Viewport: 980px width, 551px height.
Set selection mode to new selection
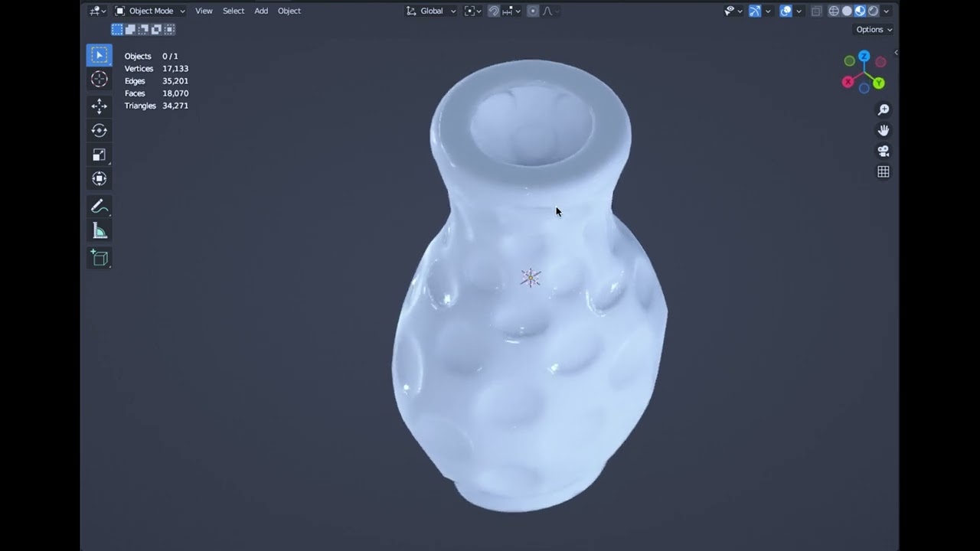click(117, 29)
